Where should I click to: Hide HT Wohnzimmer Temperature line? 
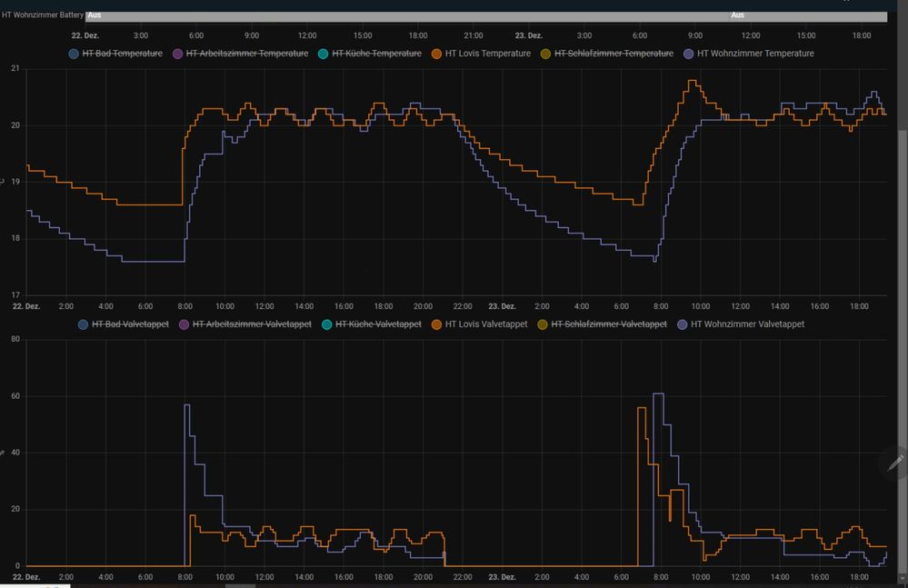click(747, 54)
